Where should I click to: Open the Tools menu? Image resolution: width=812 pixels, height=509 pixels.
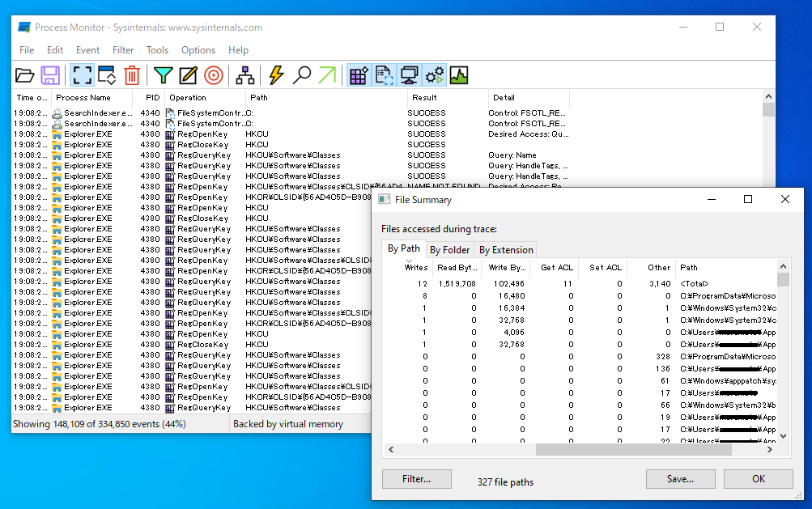(157, 50)
